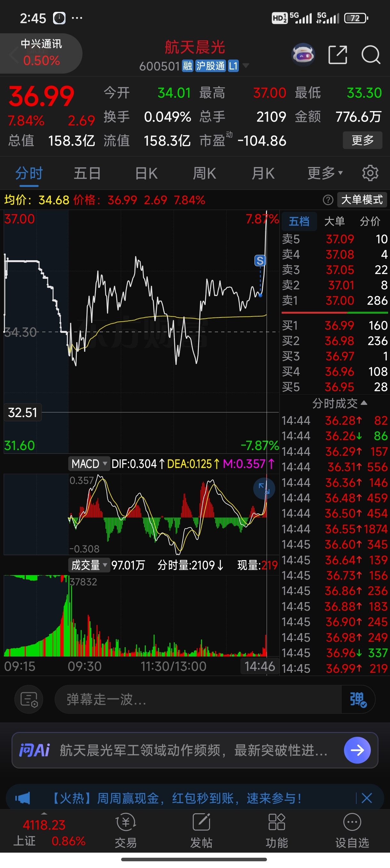Tap the trade row 36.55 with 1874
Screen dimensions: 390x868
point(335,529)
